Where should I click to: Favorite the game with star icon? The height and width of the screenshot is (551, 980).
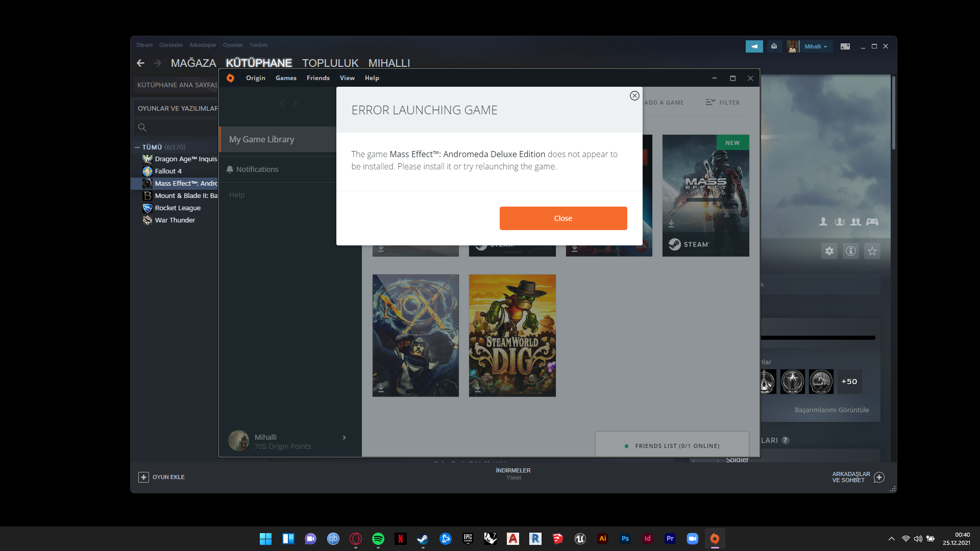[x=872, y=251]
